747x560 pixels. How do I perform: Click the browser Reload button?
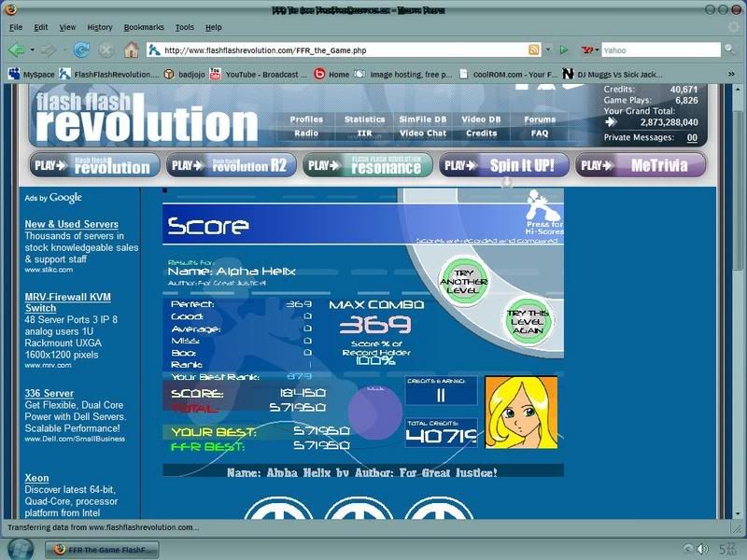pos(81,49)
